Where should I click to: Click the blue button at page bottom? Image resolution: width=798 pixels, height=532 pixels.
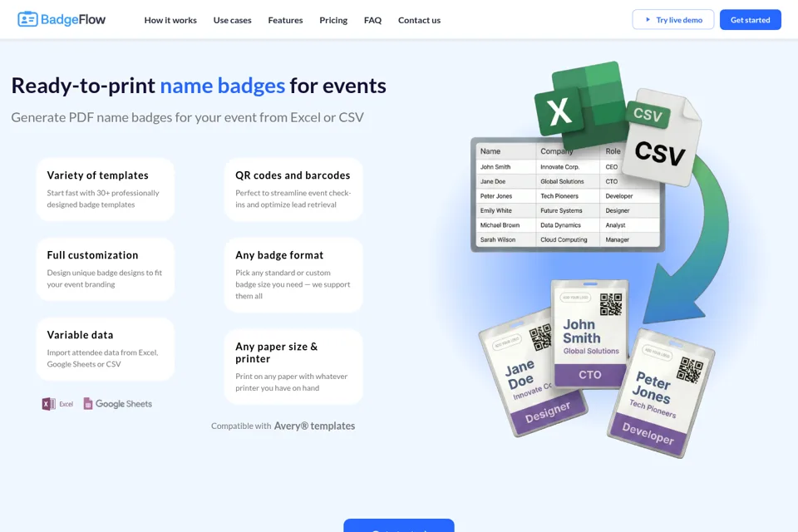coord(399,525)
